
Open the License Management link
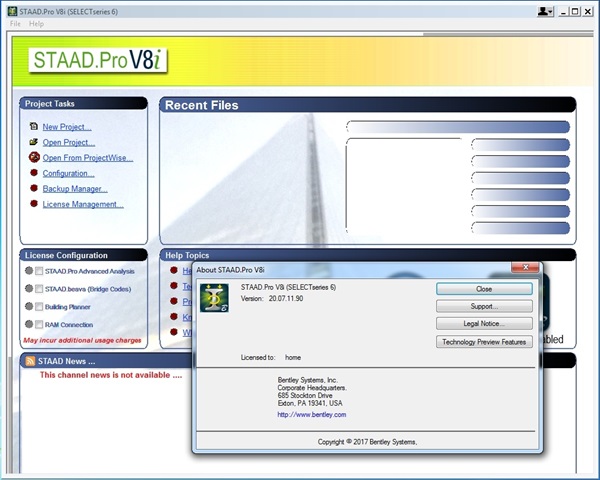[x=83, y=204]
